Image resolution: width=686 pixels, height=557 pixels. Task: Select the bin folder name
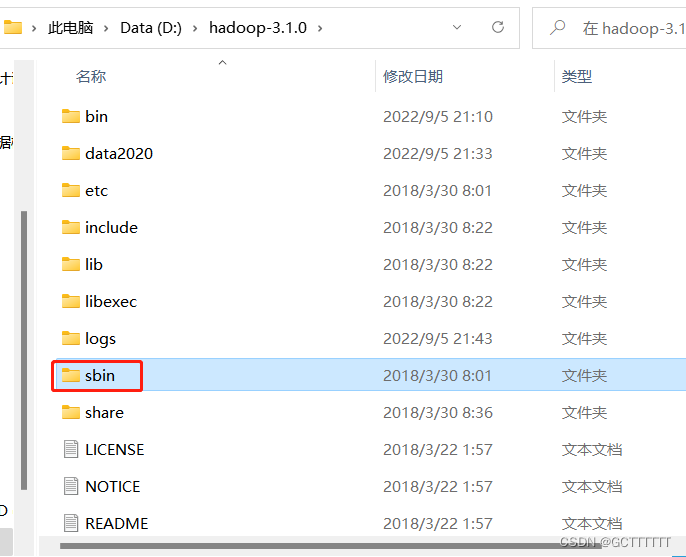pyautogui.click(x=96, y=116)
